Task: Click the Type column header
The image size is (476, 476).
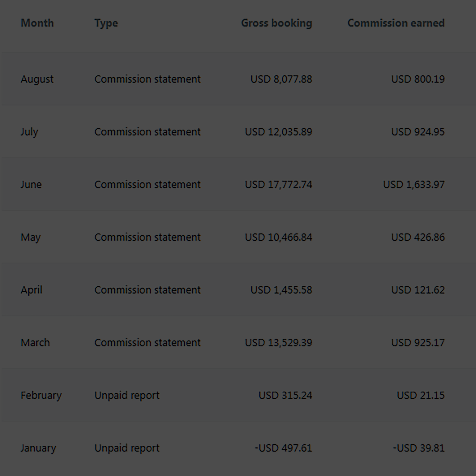Action: coord(106,24)
